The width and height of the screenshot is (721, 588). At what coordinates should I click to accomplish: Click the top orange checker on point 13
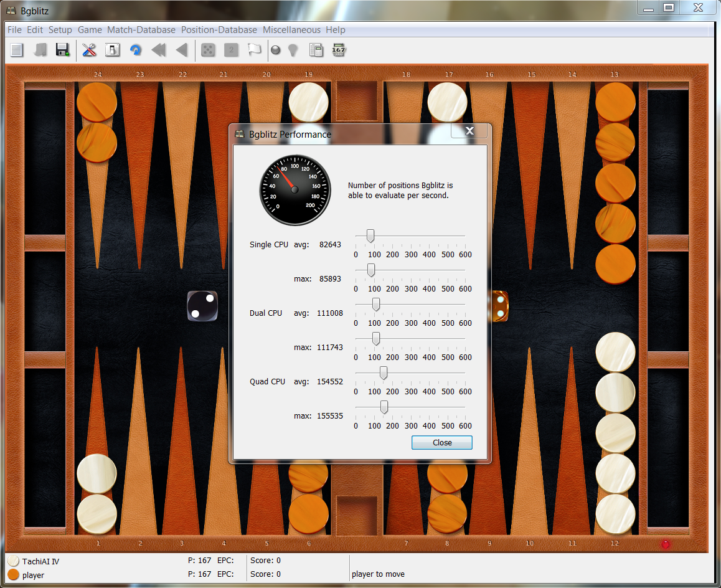[615, 102]
